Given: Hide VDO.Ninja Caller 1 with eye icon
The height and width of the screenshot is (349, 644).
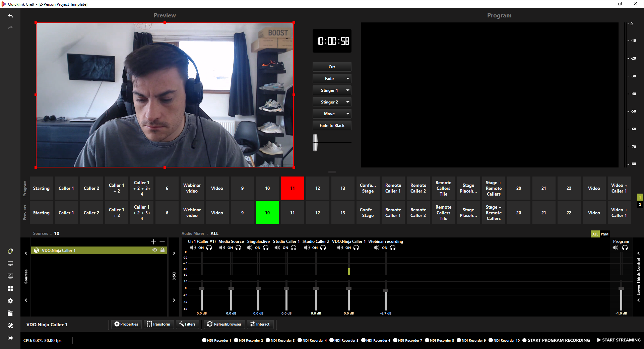Looking at the screenshot, I should pyautogui.click(x=154, y=250).
